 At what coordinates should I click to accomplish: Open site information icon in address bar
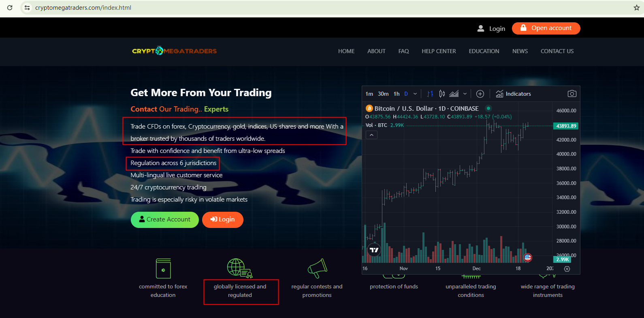[x=27, y=8]
